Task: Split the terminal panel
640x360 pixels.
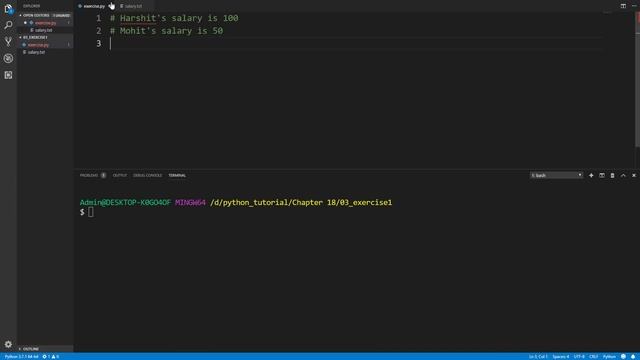Action: [x=602, y=175]
